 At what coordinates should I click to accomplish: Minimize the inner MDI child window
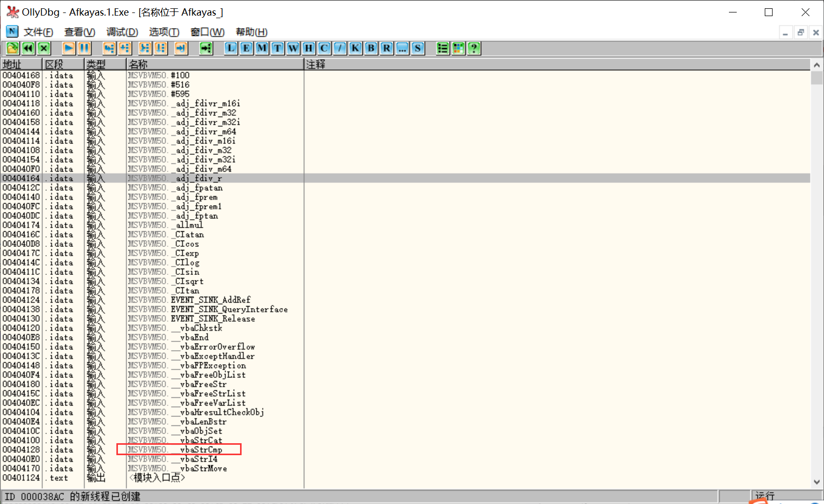pyautogui.click(x=786, y=32)
